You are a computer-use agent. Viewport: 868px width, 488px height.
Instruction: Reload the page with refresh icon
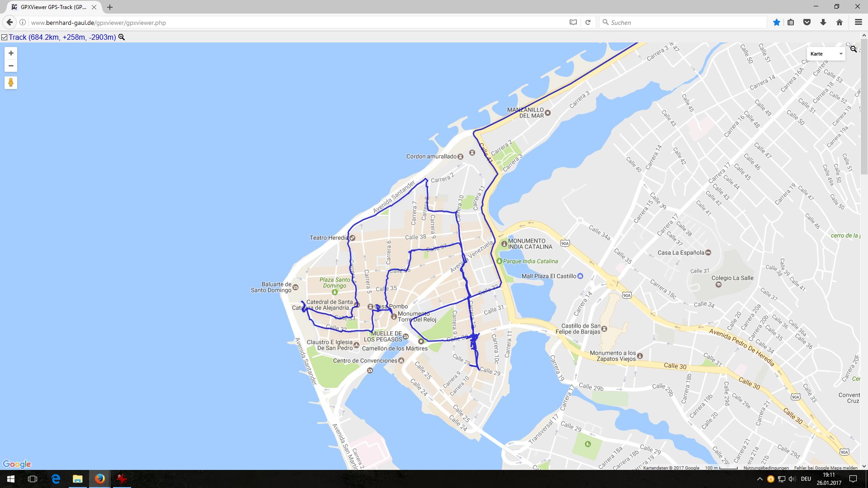(x=588, y=22)
